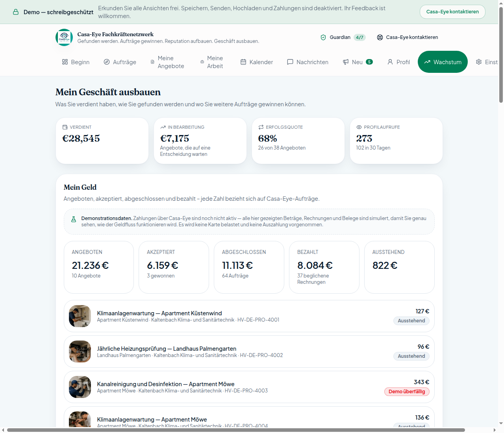Screen dimensions: 504x433
Task: Click the ANGEBOTEN 21.236 € card
Action: (x=99, y=267)
